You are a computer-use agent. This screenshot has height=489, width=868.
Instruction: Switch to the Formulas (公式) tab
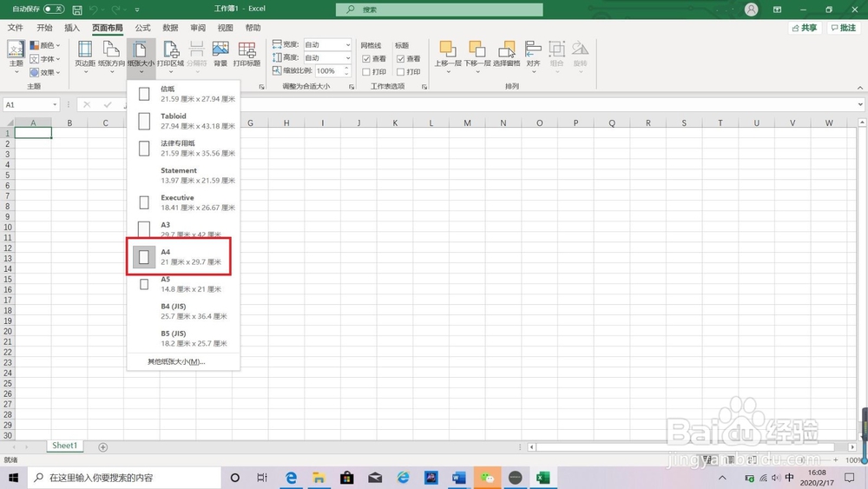[142, 28]
